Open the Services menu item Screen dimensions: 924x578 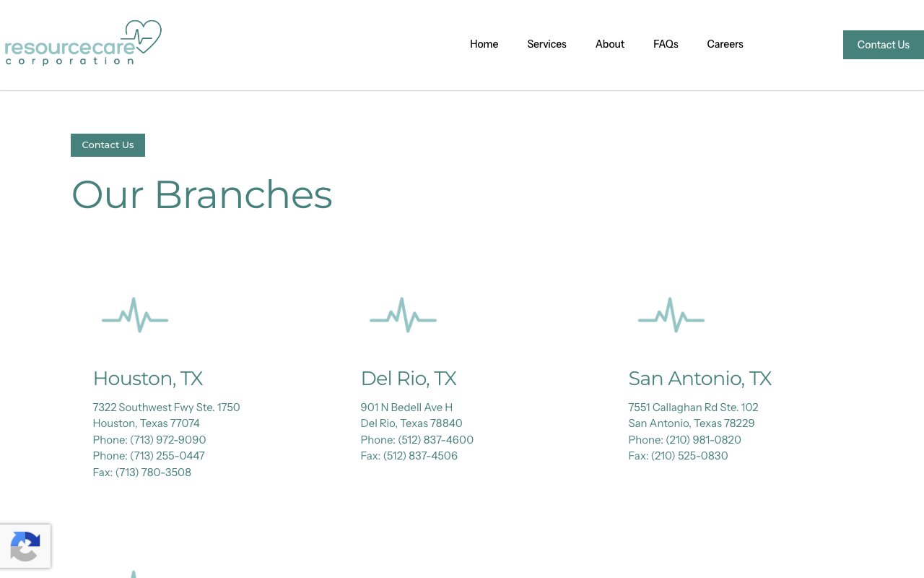point(546,44)
